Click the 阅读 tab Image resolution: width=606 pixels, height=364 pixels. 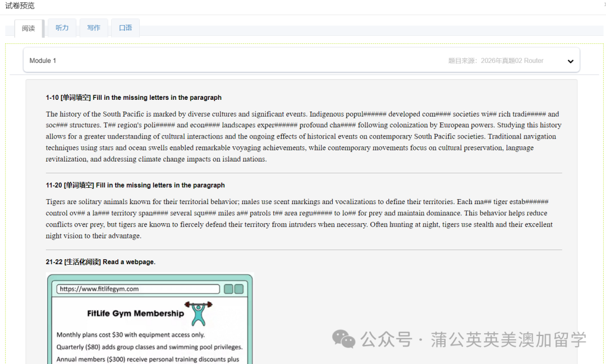click(x=29, y=29)
